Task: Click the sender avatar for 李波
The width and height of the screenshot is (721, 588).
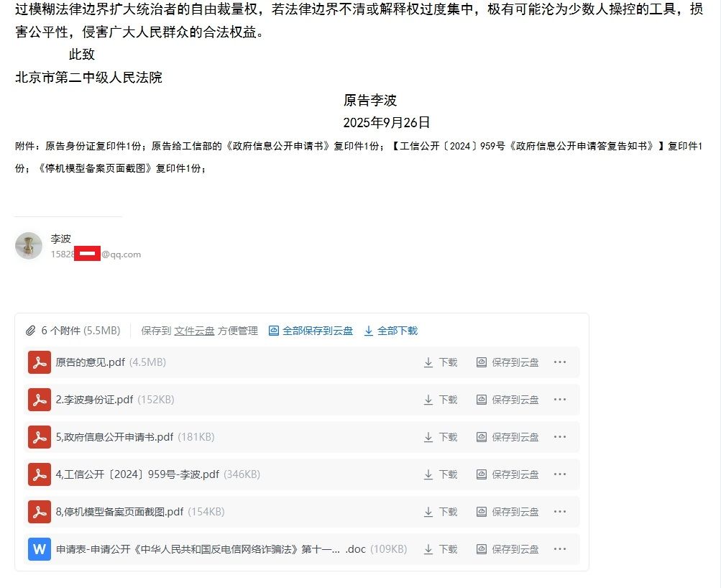Action: tap(29, 246)
